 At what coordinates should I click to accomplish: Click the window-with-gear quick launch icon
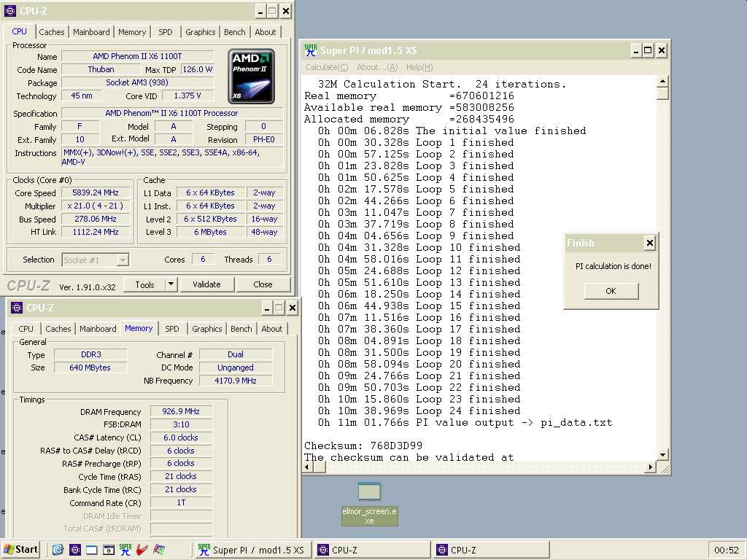pos(109,550)
